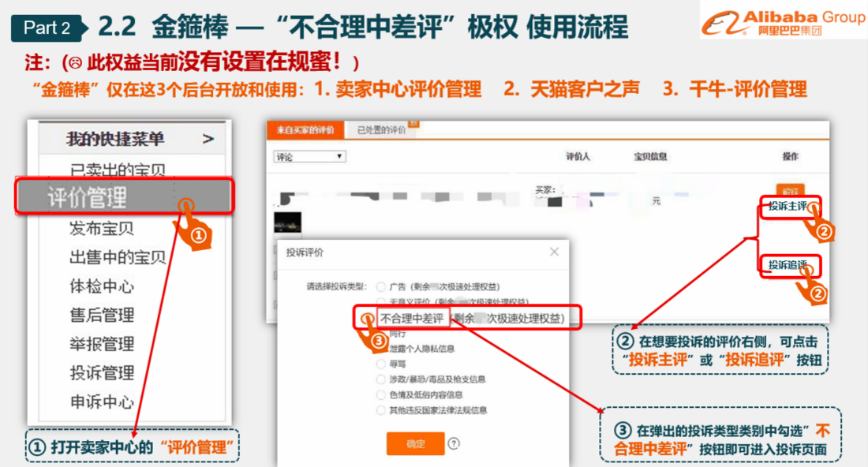Open 评价管理 in the quick menu

pyautogui.click(x=125, y=196)
